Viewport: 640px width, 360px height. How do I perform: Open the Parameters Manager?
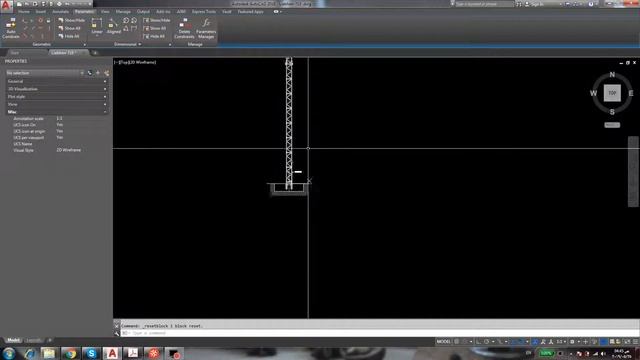[x=206, y=28]
